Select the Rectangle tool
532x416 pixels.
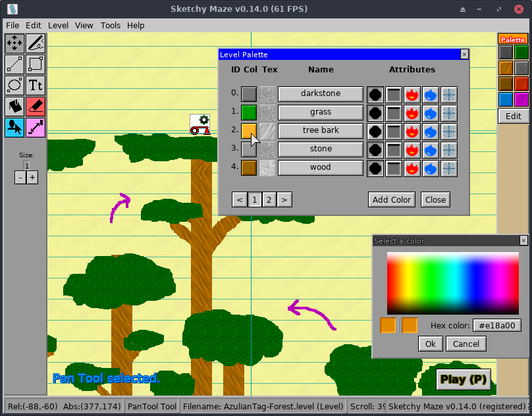tap(35, 65)
